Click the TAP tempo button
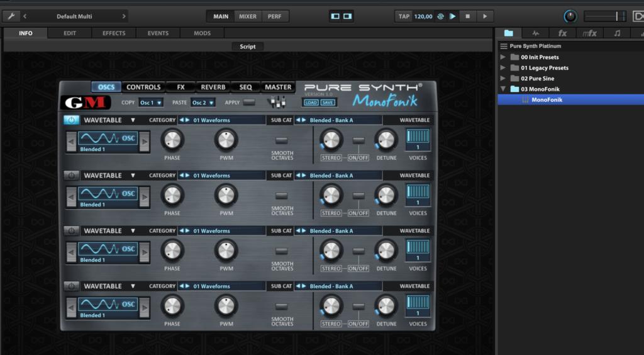The height and width of the screenshot is (355, 644). pos(404,16)
